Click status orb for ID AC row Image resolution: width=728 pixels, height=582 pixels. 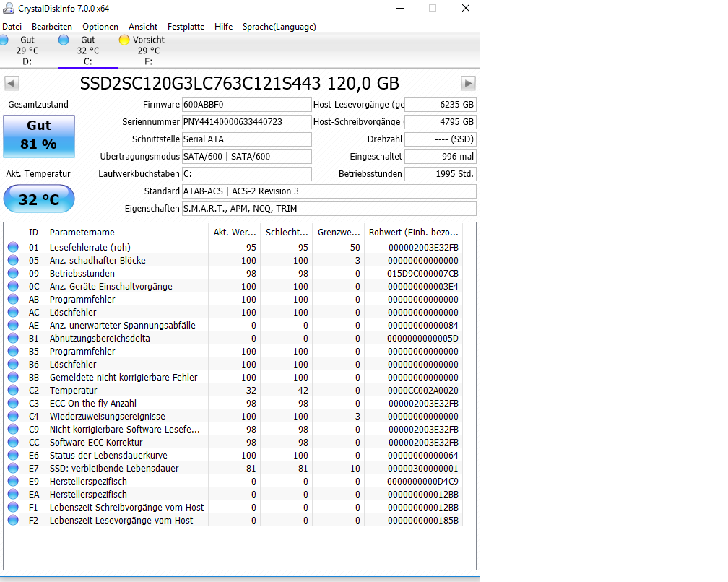13,313
